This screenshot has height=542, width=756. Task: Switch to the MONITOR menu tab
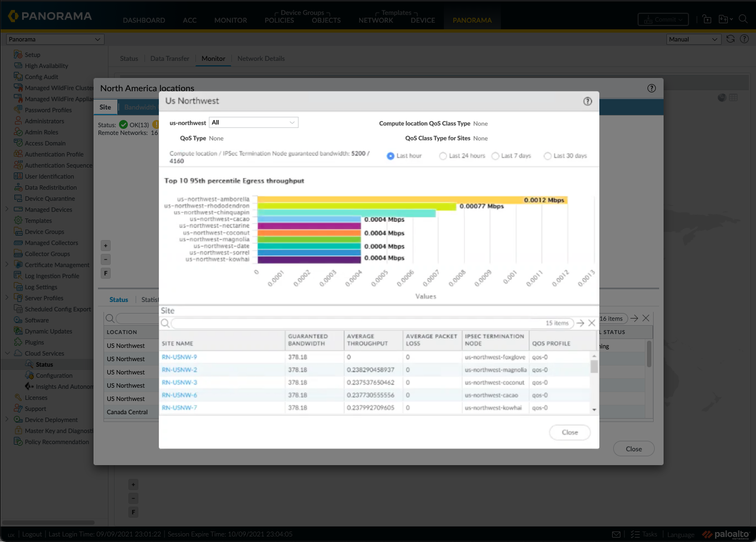click(x=231, y=20)
